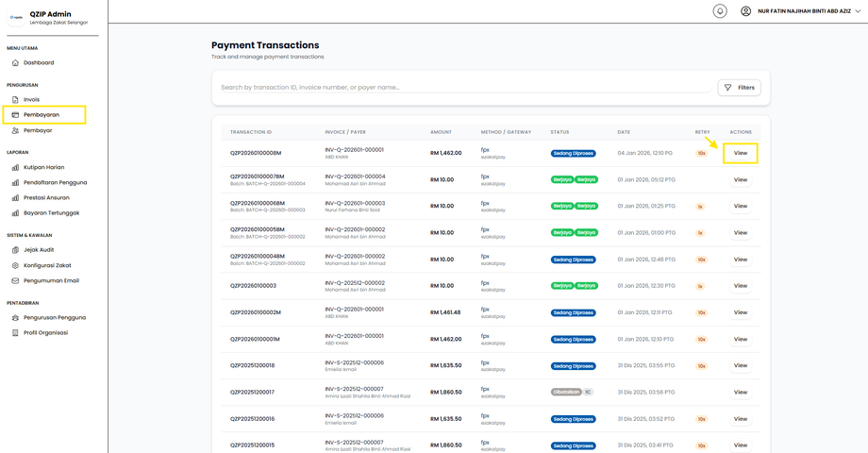Click the Dashboard home icon
This screenshot has height=453, width=868.
pyautogui.click(x=15, y=63)
